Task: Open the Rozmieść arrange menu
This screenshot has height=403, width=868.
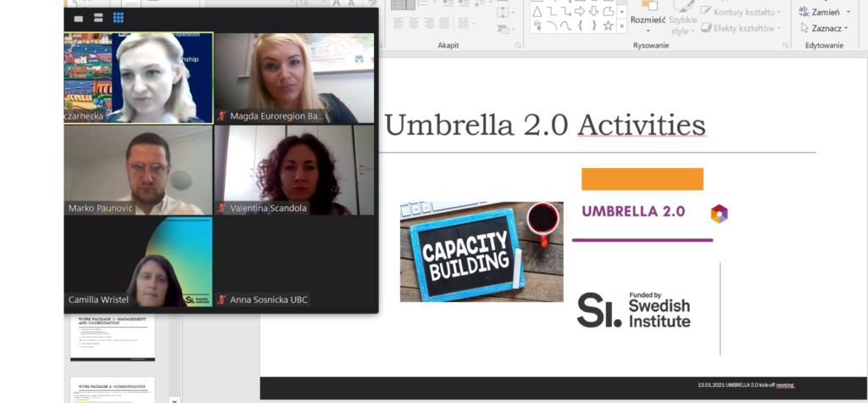Action: pyautogui.click(x=648, y=18)
